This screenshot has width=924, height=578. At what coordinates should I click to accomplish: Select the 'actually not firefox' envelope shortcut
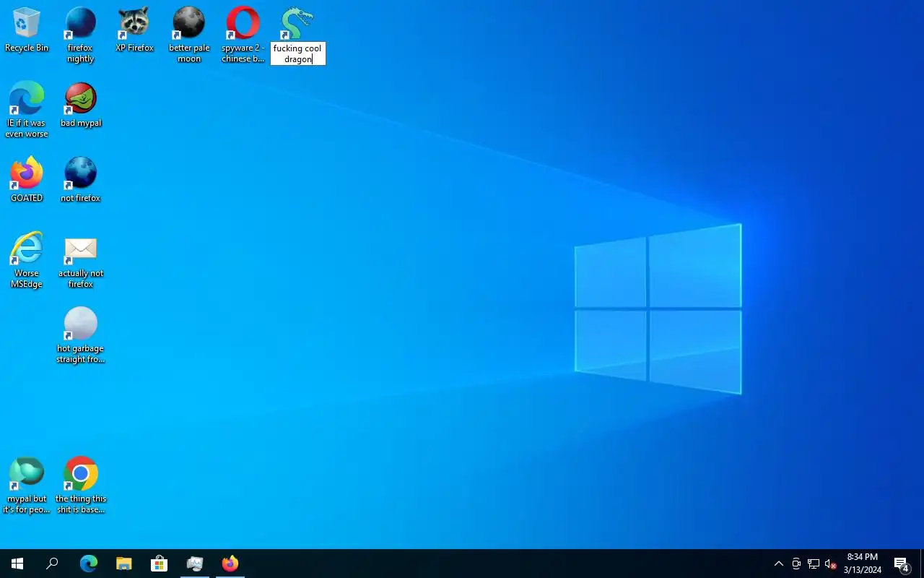(81, 260)
